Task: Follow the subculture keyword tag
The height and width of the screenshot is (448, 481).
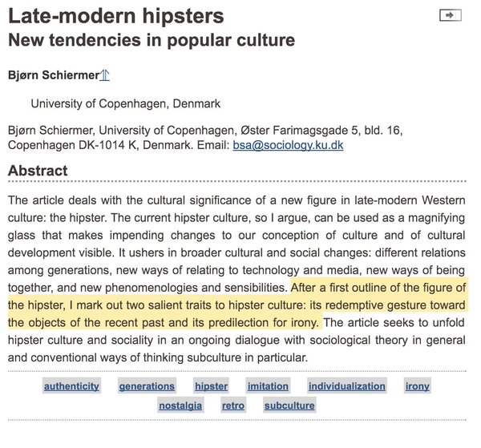Action: 289,406
